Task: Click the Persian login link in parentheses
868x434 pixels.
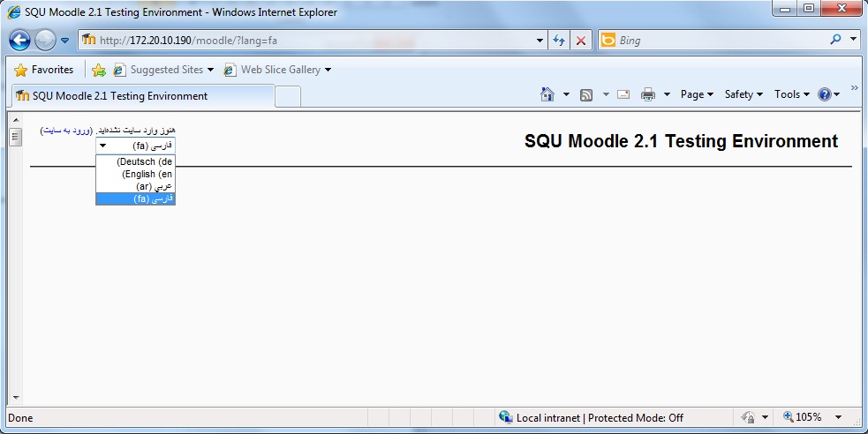Action: coord(64,131)
